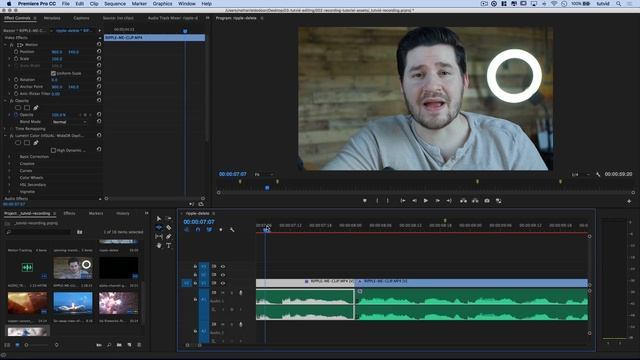Select the Ripple Edit tool
This screenshot has height=360, width=640.
[x=159, y=228]
